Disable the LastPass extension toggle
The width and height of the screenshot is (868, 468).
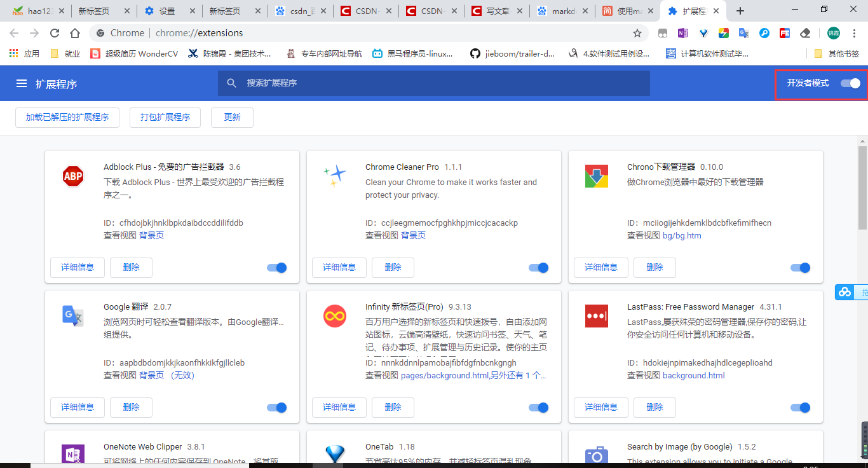801,408
